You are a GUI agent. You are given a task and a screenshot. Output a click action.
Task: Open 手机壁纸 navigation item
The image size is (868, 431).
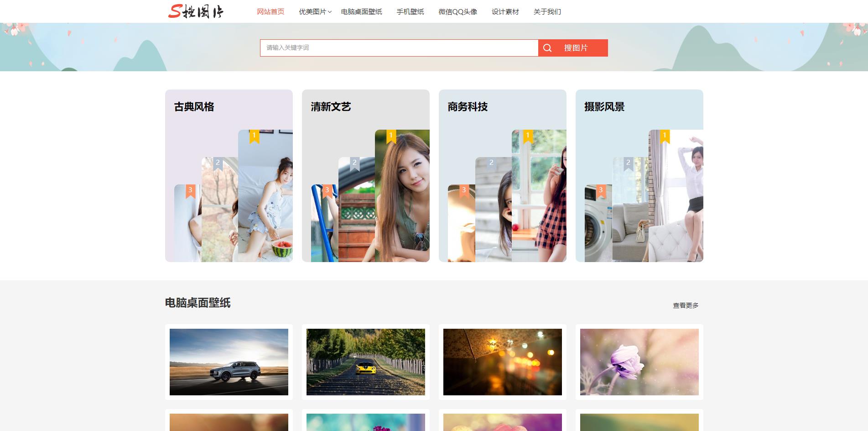tap(410, 11)
